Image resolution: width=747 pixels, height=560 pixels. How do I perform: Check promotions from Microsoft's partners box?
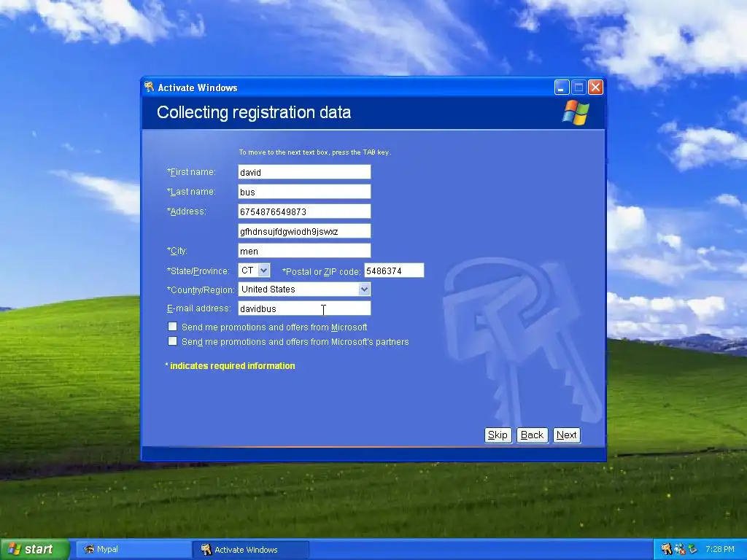click(x=172, y=341)
